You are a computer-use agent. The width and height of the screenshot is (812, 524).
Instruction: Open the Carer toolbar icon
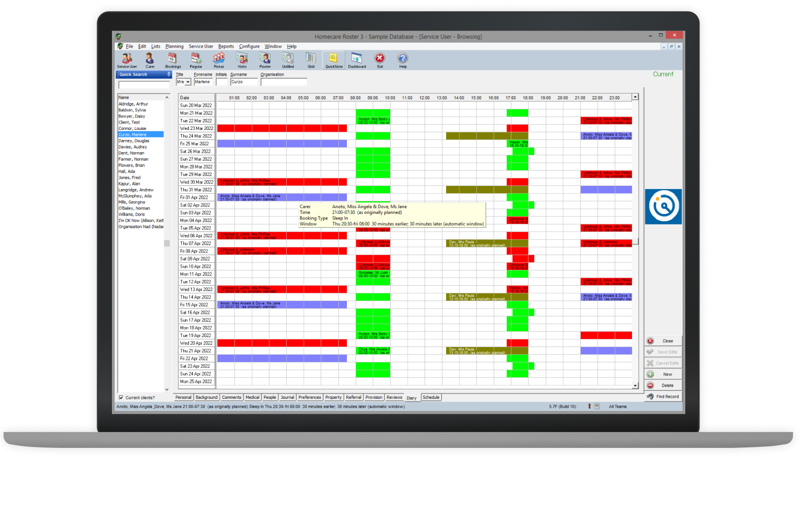[150, 60]
